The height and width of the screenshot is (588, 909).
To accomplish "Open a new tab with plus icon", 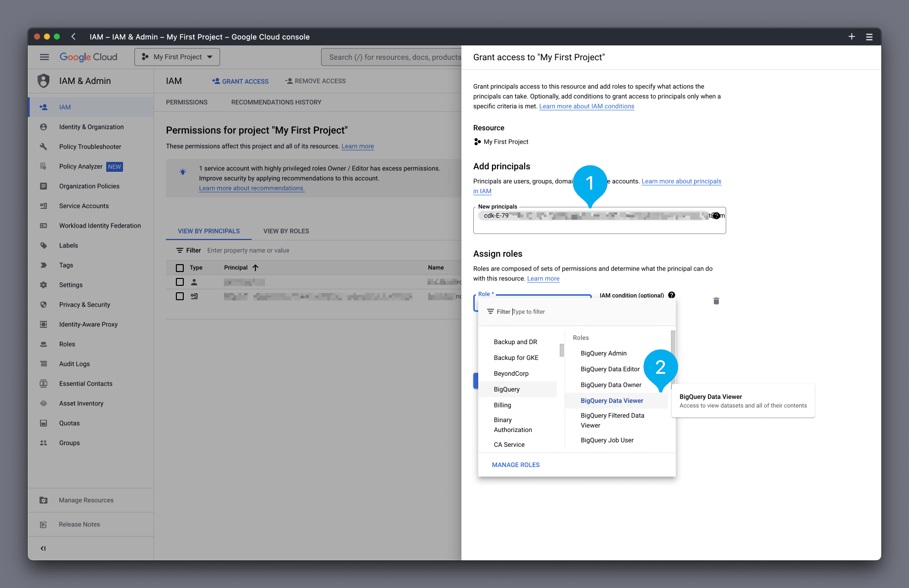I will 851,37.
